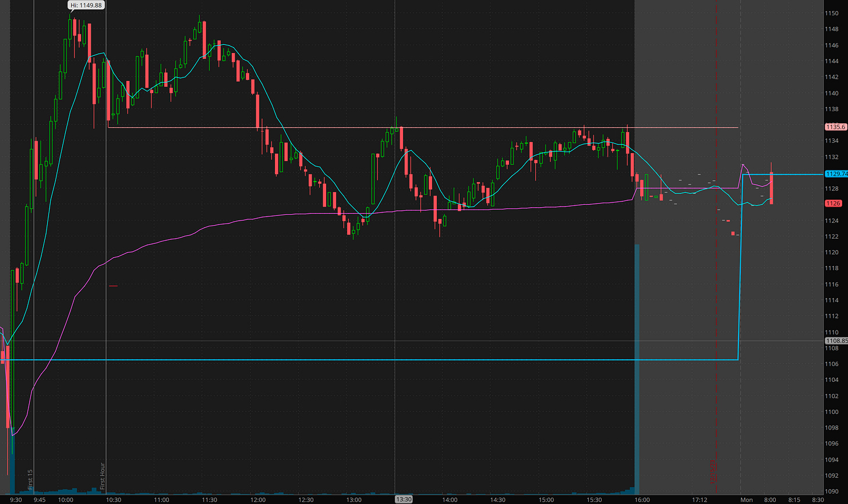Click the 1116 price axis label

pyautogui.click(x=831, y=284)
